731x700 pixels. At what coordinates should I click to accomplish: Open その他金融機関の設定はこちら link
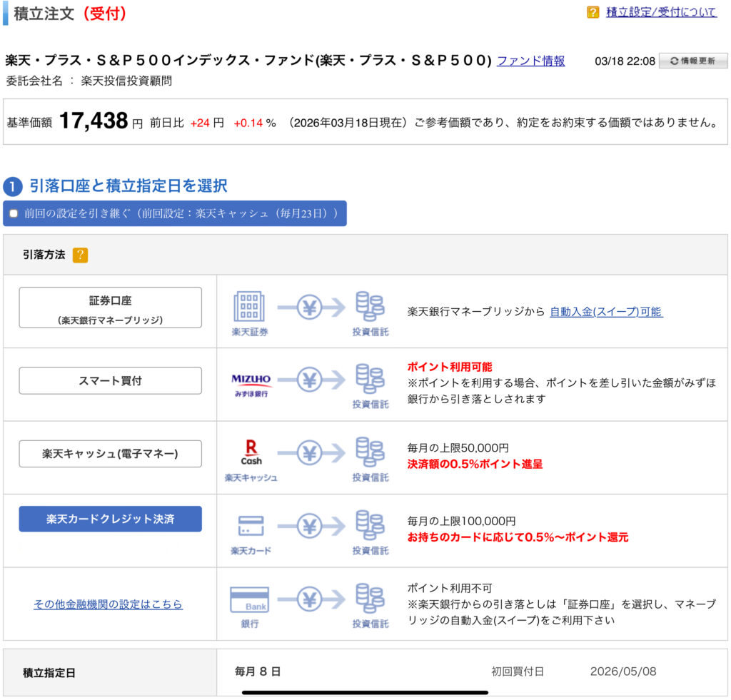pyautogui.click(x=109, y=604)
